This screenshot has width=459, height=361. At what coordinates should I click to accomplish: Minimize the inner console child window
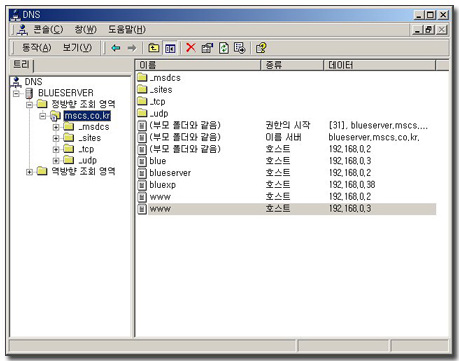[418, 30]
